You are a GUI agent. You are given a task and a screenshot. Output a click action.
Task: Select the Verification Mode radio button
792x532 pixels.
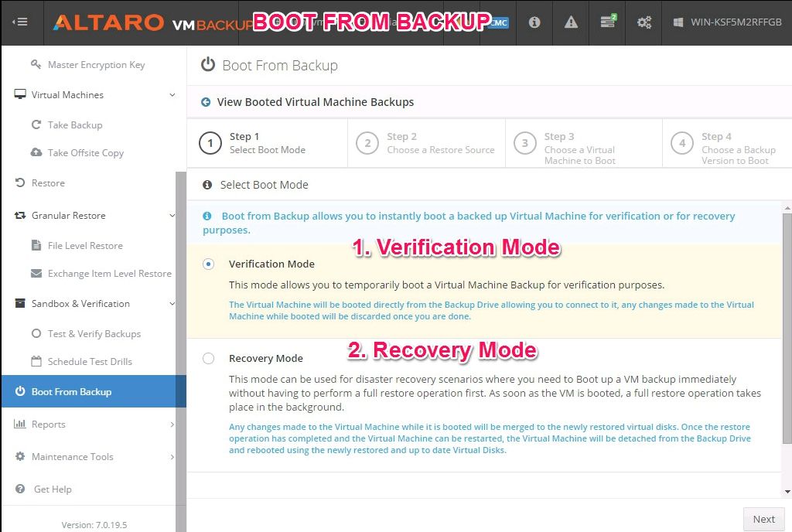click(208, 264)
